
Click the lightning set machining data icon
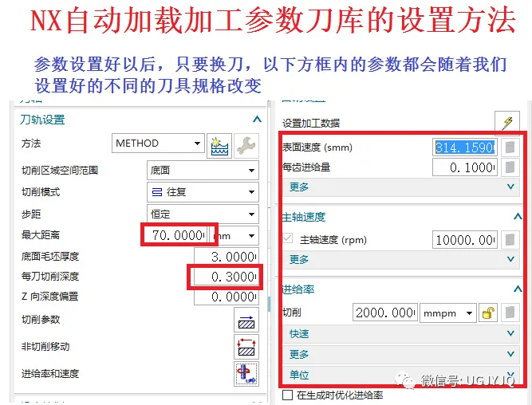[x=507, y=121]
